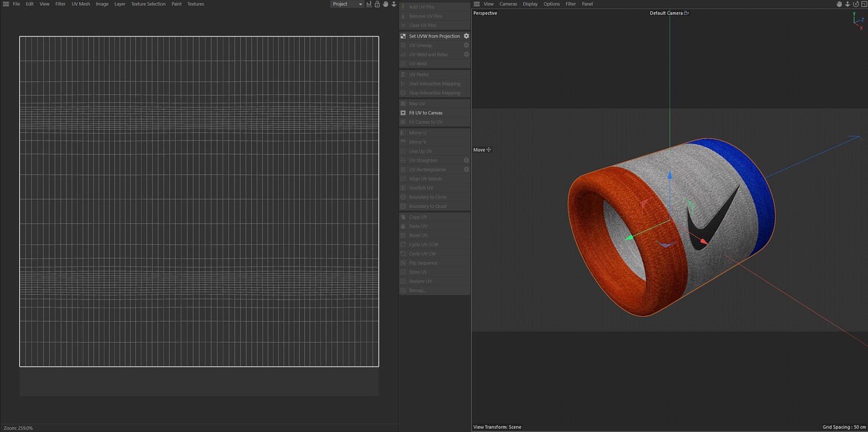The image size is (868, 432).
Task: Open the Texture Selection menu
Action: tap(148, 4)
